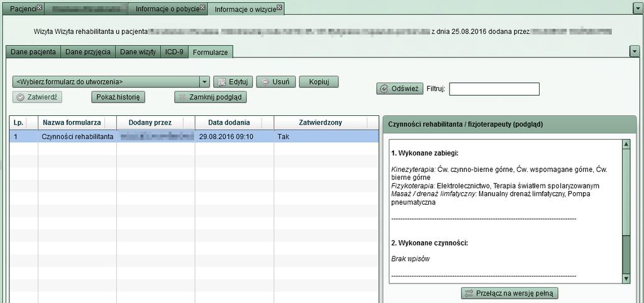
Task: Open the 'Wybierz formularz do utworzenia' combo box
Action: tap(111, 81)
